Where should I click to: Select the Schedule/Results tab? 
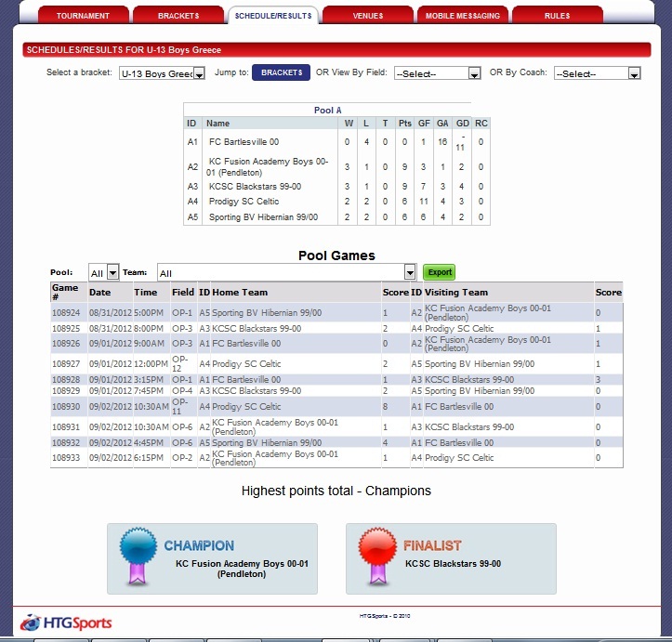point(272,16)
